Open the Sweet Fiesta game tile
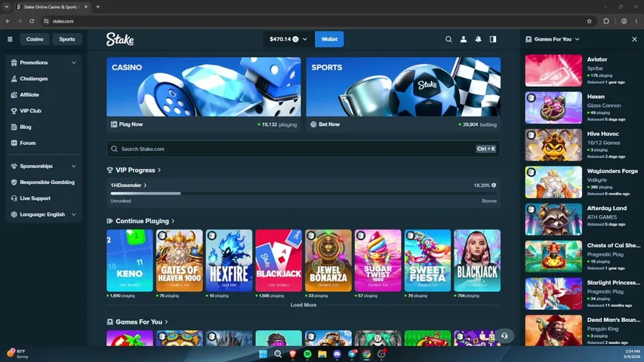Screen dimensions: 644x362 point(427,261)
